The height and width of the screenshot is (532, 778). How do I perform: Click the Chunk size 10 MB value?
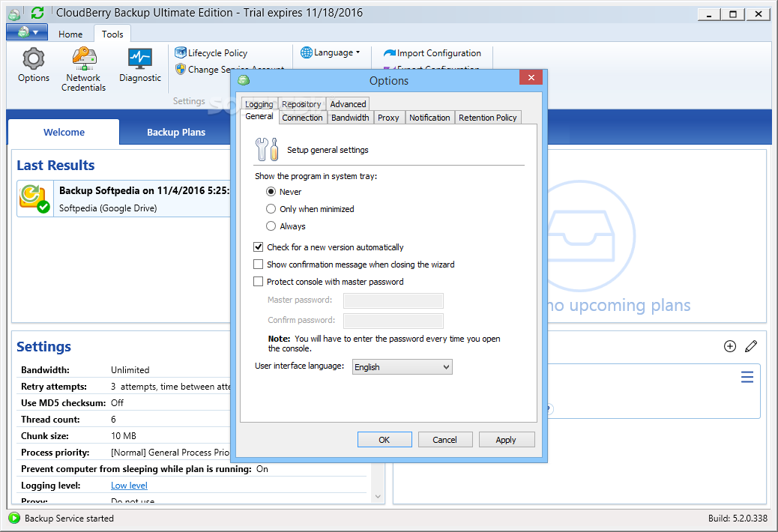[x=124, y=436]
